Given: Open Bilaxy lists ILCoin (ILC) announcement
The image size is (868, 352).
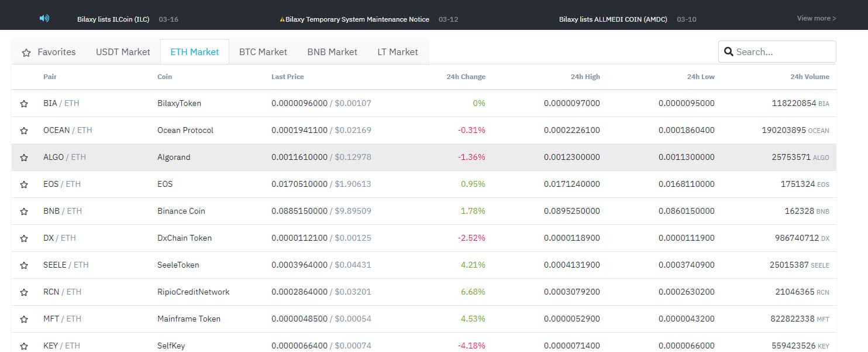Looking at the screenshot, I should (113, 19).
